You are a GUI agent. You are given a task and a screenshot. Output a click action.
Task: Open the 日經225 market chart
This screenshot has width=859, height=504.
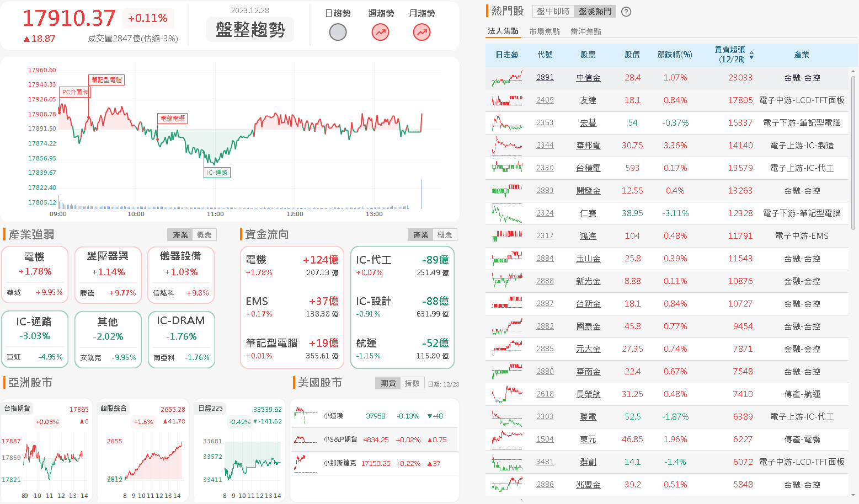239,451
